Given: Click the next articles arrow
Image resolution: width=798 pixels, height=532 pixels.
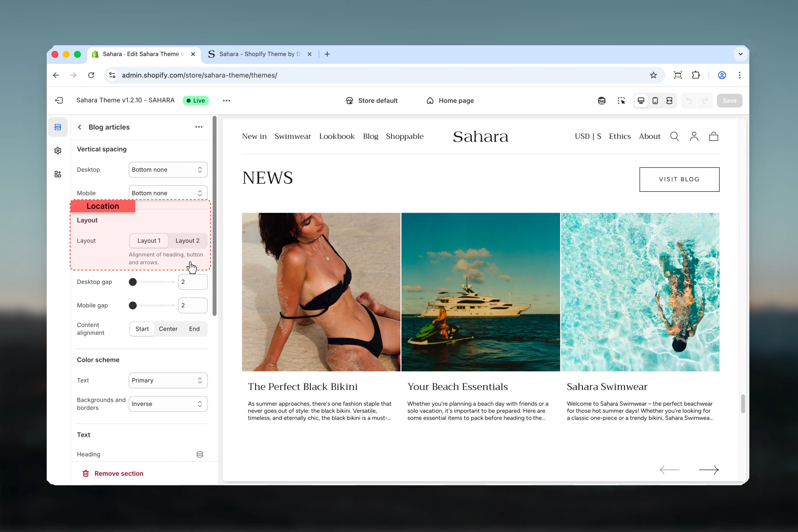Looking at the screenshot, I should tap(709, 470).
